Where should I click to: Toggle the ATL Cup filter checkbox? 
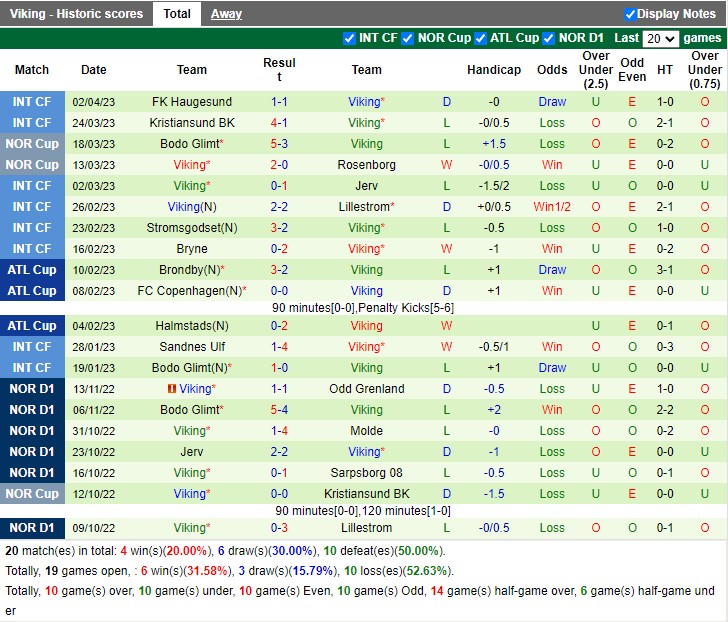[480, 39]
